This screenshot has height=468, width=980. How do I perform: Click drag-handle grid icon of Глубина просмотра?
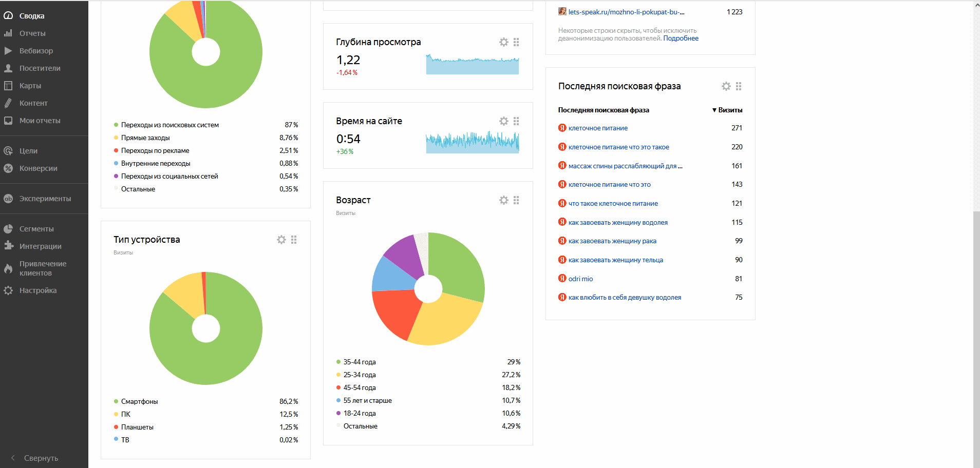point(516,42)
